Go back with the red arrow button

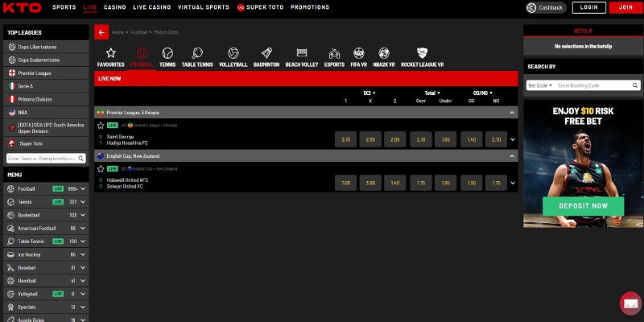(x=101, y=32)
